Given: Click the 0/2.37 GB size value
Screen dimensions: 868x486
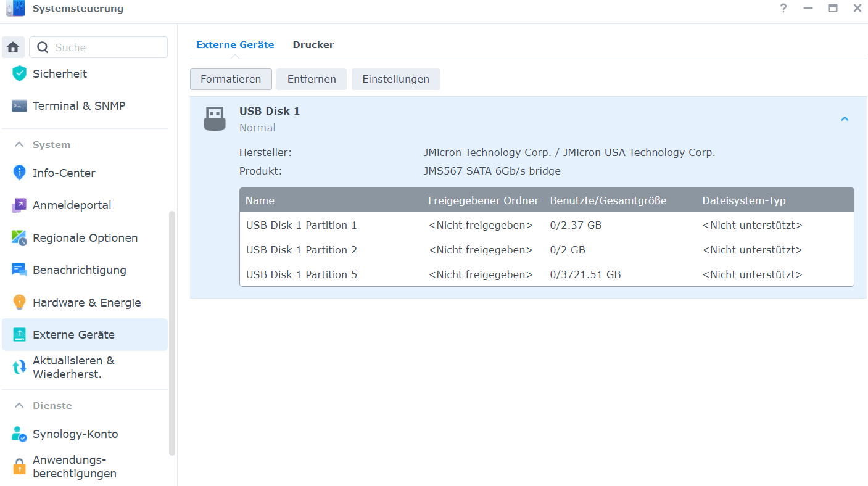Looking at the screenshot, I should (576, 225).
